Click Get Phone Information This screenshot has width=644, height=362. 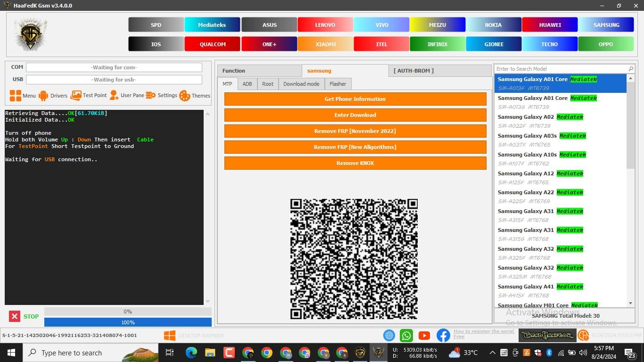pos(355,99)
